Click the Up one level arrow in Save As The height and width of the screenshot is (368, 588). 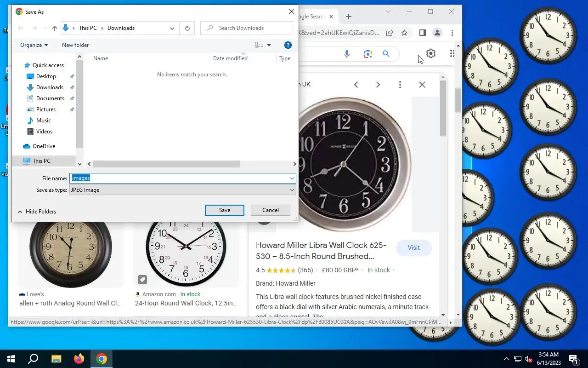point(55,28)
